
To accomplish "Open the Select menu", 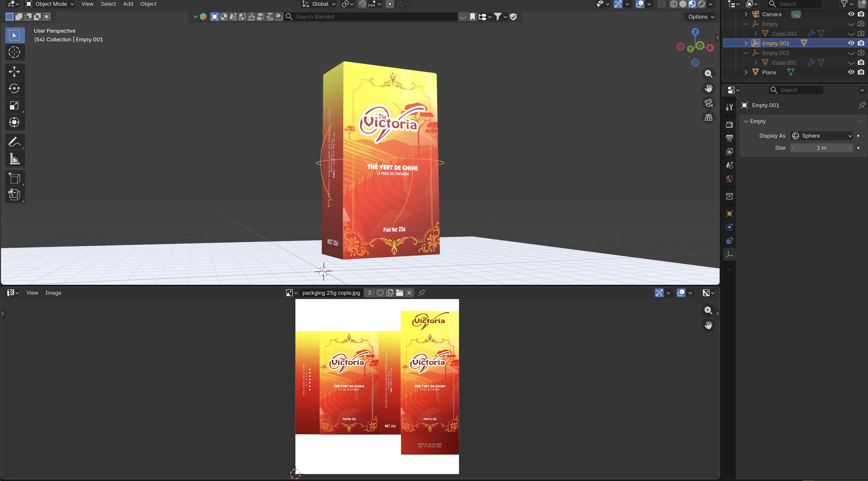I will coord(108,4).
